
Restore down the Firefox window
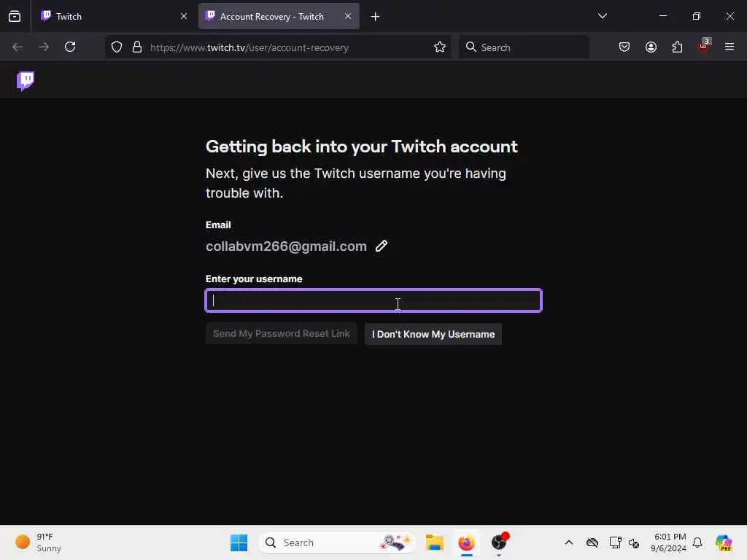[x=697, y=16]
